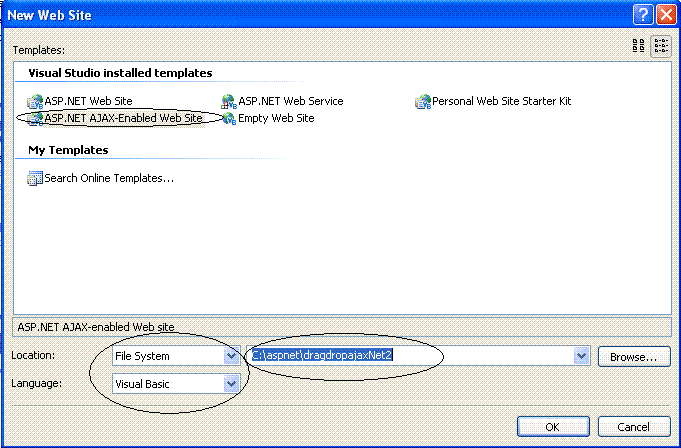This screenshot has height=448, width=681.
Task: Click the 'ASP.NET Web Site' template label
Action: click(89, 102)
